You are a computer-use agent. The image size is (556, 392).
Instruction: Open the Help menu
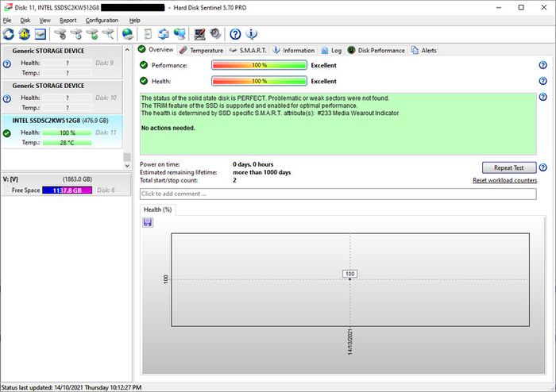click(134, 20)
